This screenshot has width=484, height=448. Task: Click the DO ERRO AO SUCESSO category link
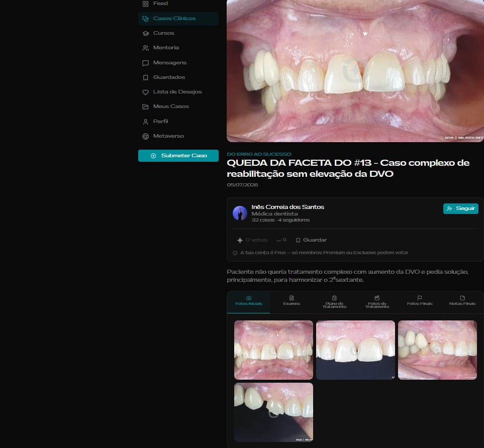(259, 154)
